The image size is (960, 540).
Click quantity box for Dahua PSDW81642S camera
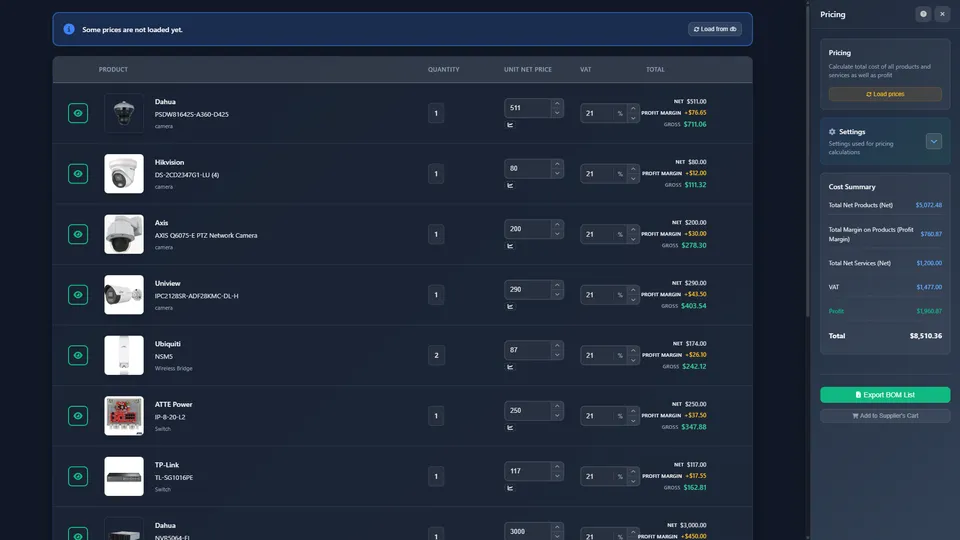pos(436,113)
